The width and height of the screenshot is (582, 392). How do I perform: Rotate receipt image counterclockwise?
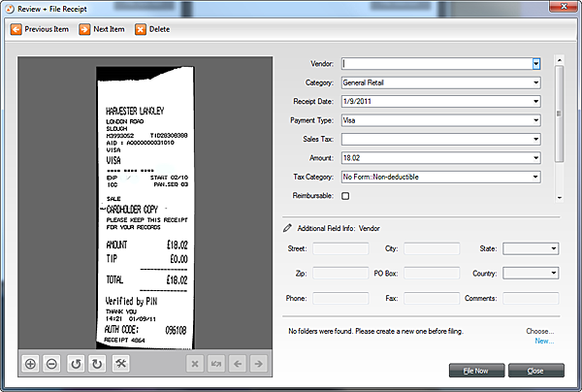[76, 364]
